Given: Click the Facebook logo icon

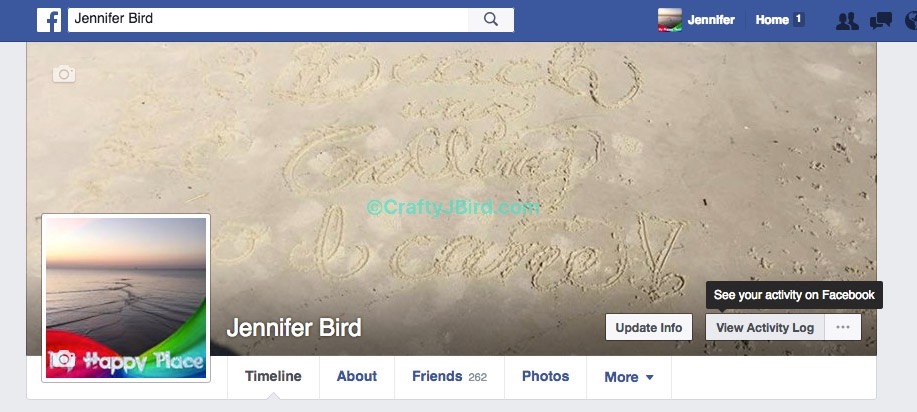Looking at the screenshot, I should click(49, 20).
